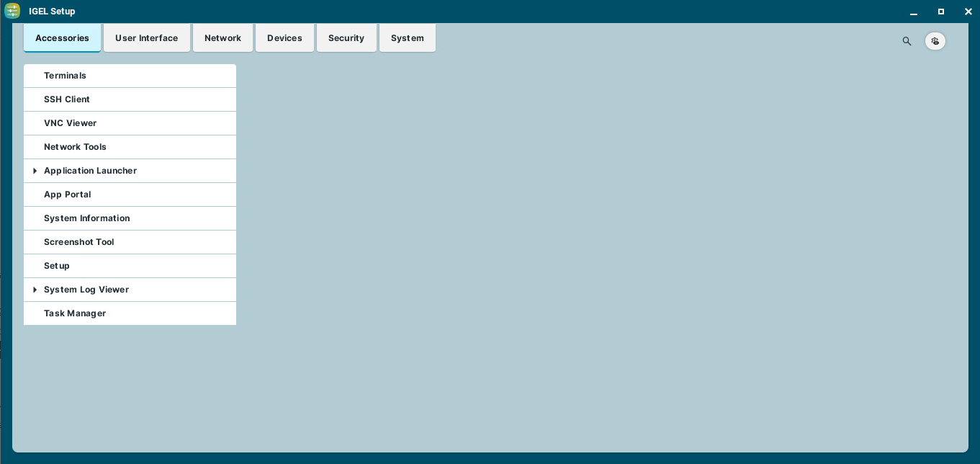Viewport: 980px width, 464px height.
Task: Select the Security tab
Action: click(x=346, y=38)
